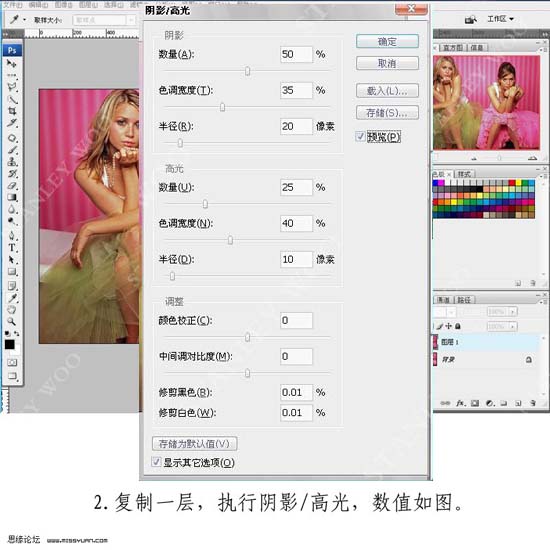The width and height of the screenshot is (550, 550).
Task: Toggle the 预览(P) preview checkbox
Action: pos(360,136)
